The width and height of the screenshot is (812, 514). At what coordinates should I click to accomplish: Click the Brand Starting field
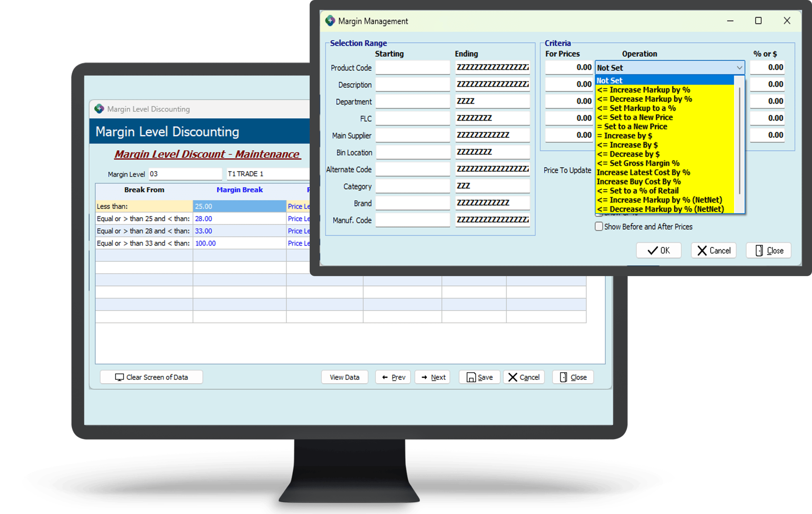(x=412, y=203)
